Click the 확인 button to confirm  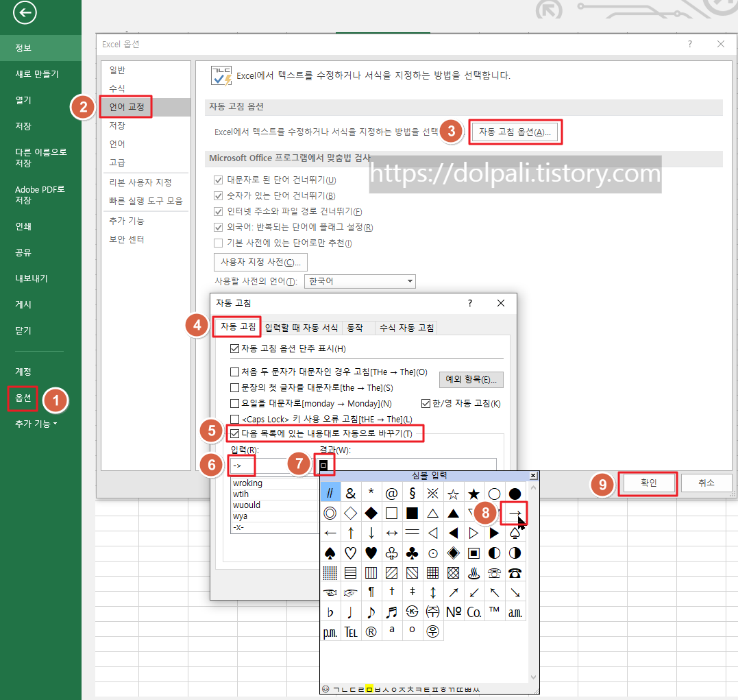[x=648, y=483]
